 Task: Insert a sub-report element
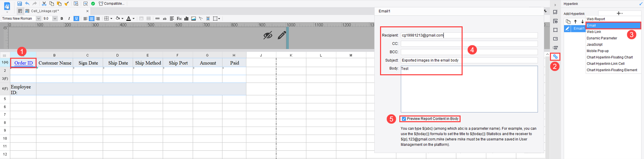pyautogui.click(x=208, y=19)
